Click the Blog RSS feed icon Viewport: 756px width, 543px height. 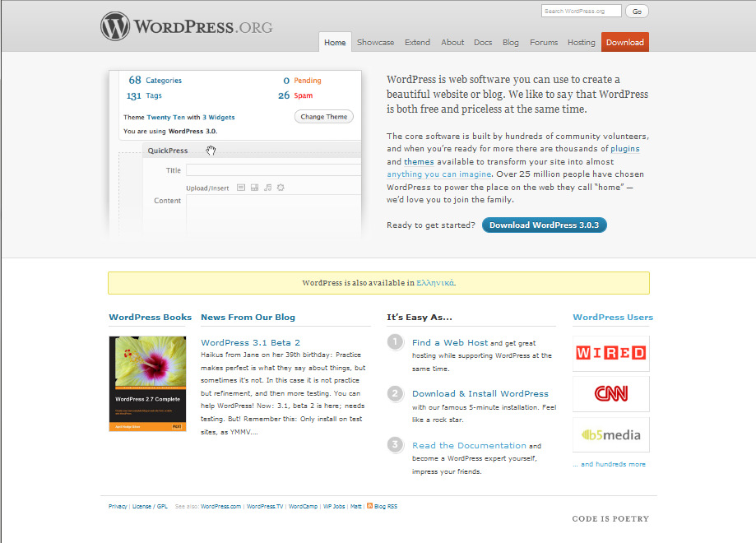tap(370, 505)
